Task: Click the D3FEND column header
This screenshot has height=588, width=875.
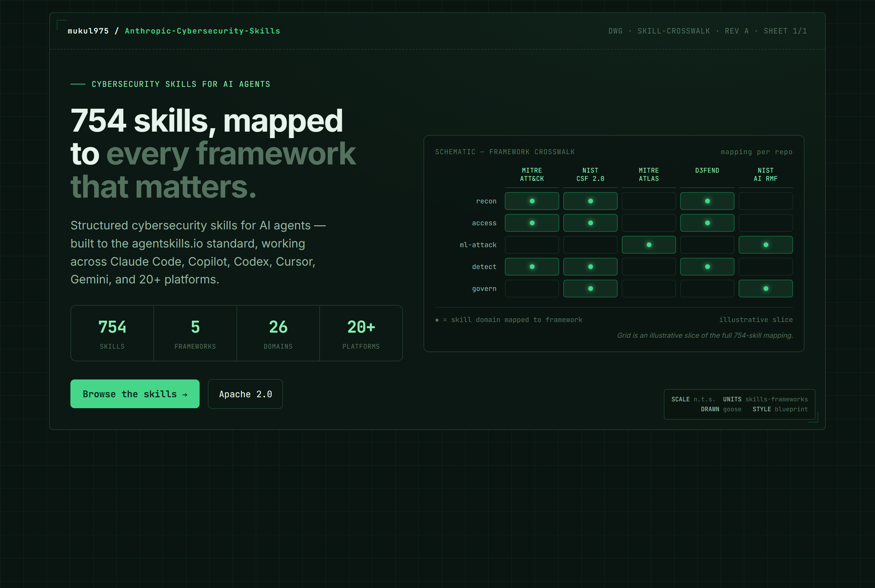Action: click(707, 171)
